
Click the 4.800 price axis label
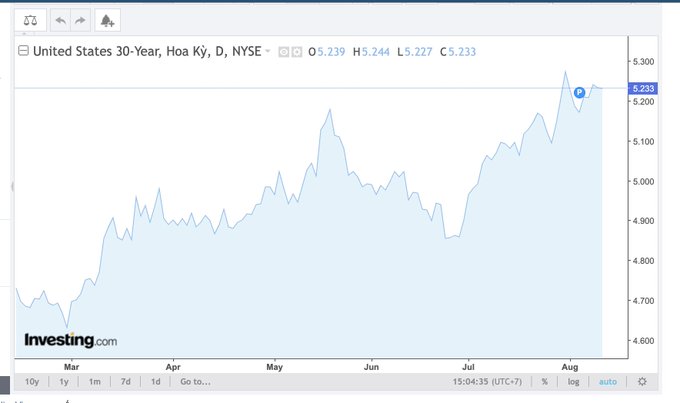click(643, 261)
